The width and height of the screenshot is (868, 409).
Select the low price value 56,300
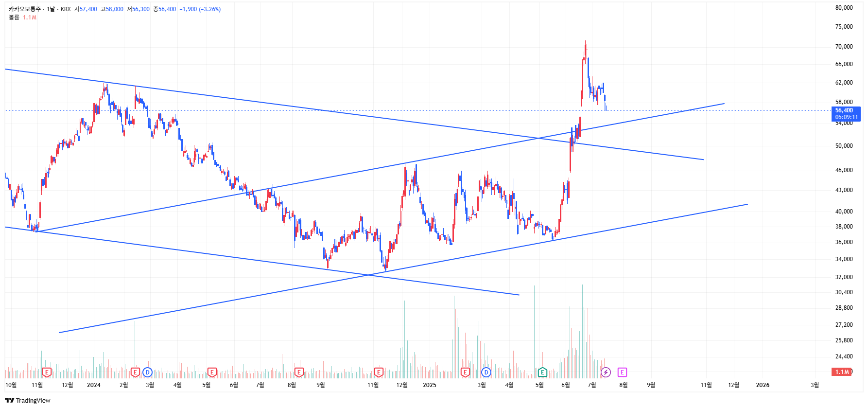click(x=141, y=9)
